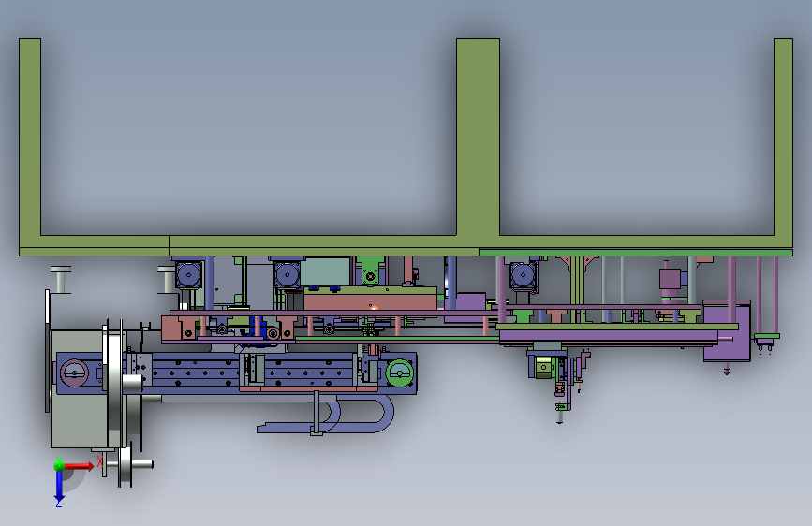Click the blue Z axis arrow of the triad
The height and width of the screenshot is (526, 812).
pyautogui.click(x=59, y=488)
